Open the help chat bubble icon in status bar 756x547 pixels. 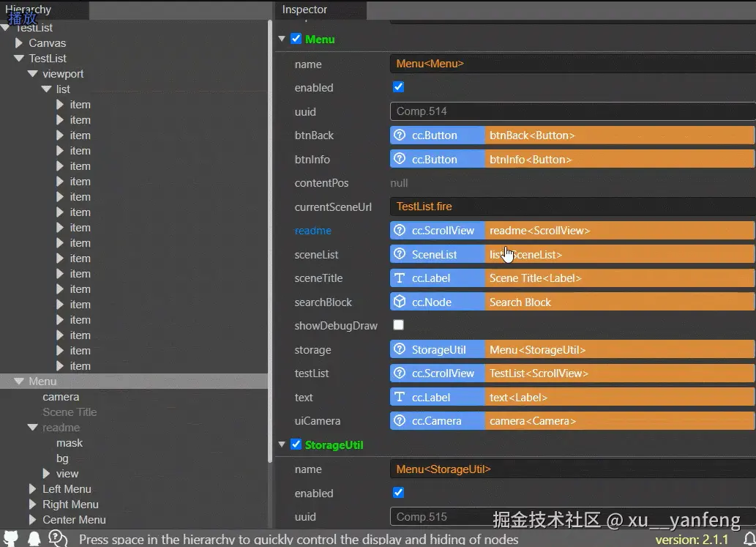tap(58, 538)
